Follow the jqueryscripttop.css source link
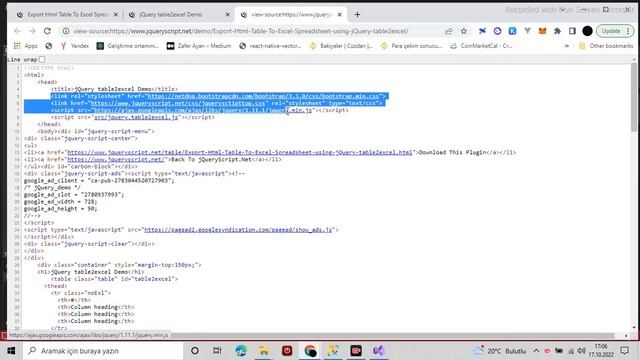Screen dimensions: 640x360 (x=178, y=103)
